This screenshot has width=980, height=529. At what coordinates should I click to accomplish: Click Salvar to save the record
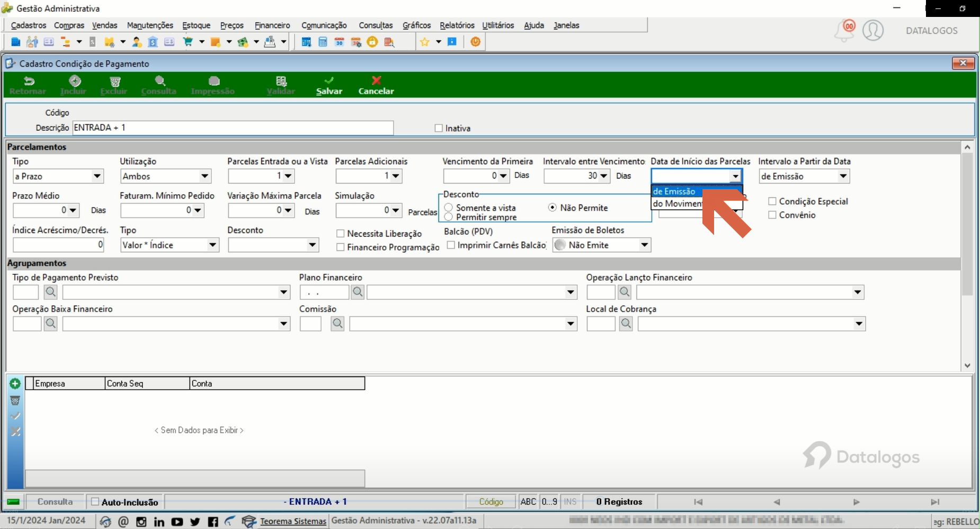[329, 85]
